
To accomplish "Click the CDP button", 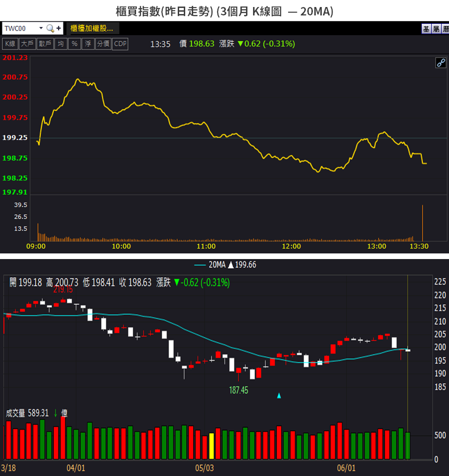I will (120, 44).
